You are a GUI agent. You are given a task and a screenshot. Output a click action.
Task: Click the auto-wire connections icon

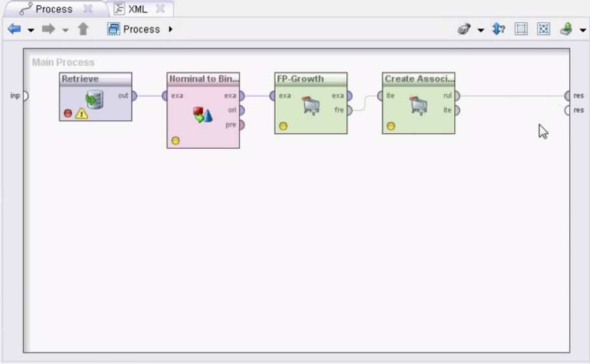[x=464, y=29]
